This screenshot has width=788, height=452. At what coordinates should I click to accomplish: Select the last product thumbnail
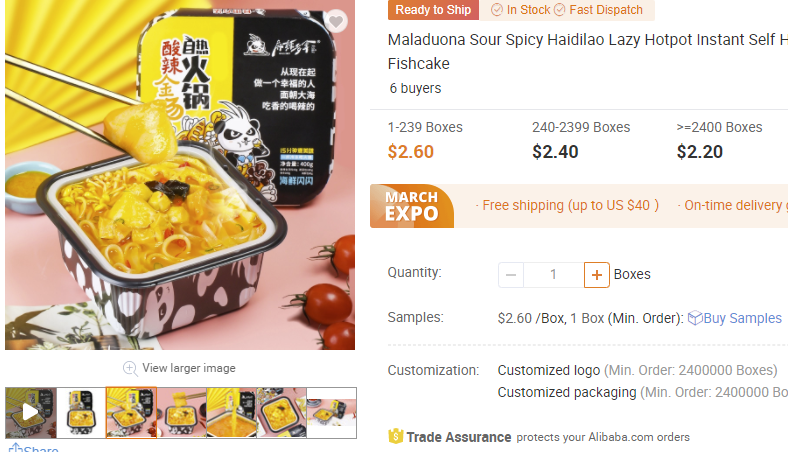tap(332, 412)
